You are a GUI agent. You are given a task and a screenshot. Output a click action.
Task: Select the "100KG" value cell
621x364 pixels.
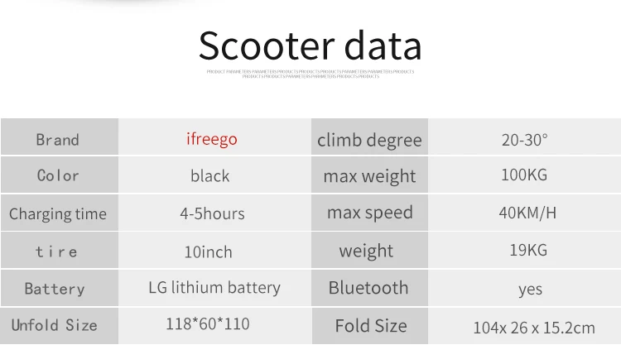(x=524, y=175)
